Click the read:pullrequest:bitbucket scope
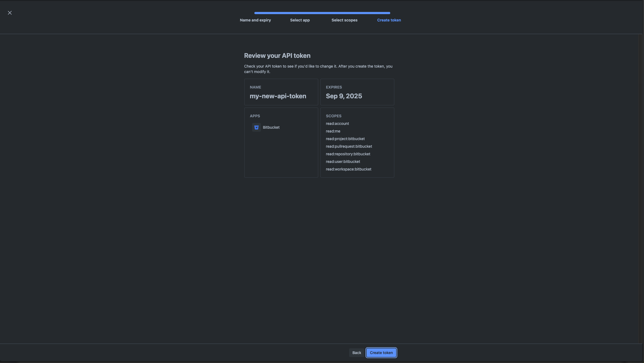Image resolution: width=644 pixels, height=363 pixels. click(349, 146)
